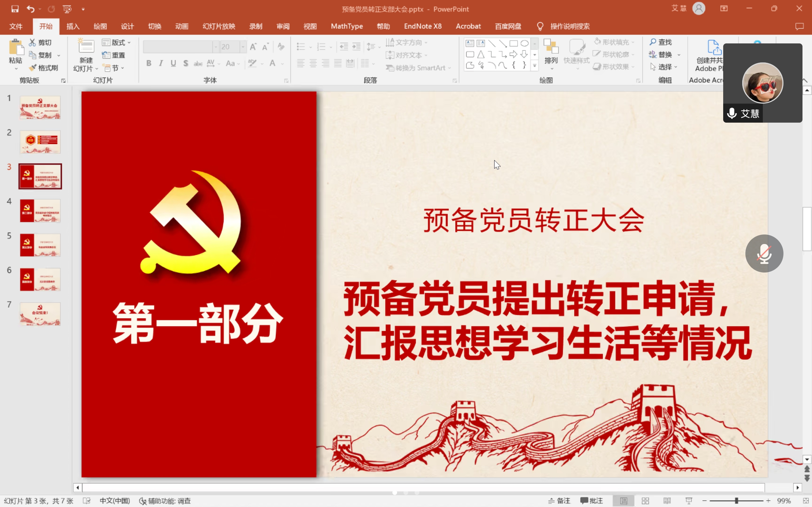The image size is (812, 507).
Task: Switch to Slide Sorter view icon
Action: click(645, 501)
